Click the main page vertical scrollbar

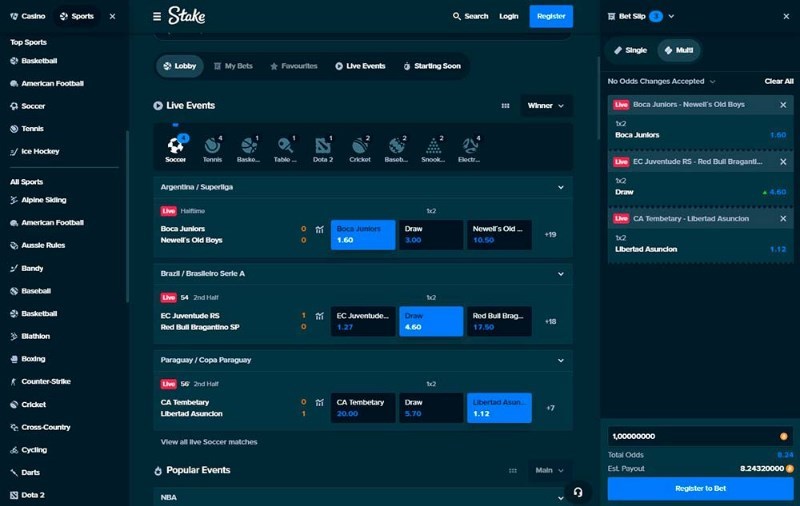coord(599,97)
